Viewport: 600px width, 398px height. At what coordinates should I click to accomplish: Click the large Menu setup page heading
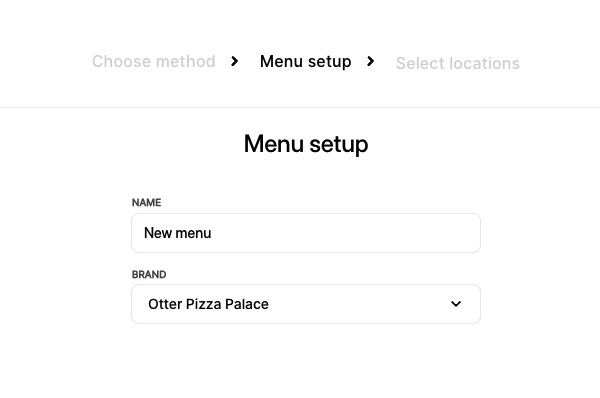[x=306, y=144]
